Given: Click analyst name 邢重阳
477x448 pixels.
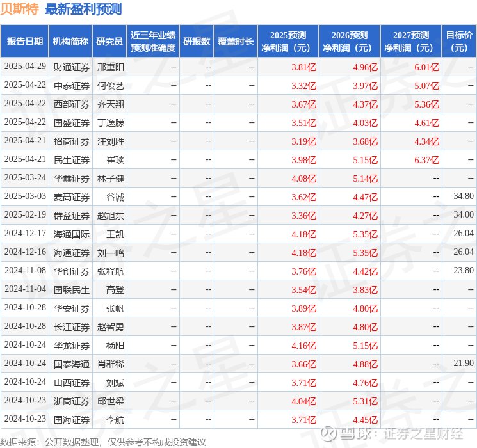Looking at the screenshot, I should [110, 67].
